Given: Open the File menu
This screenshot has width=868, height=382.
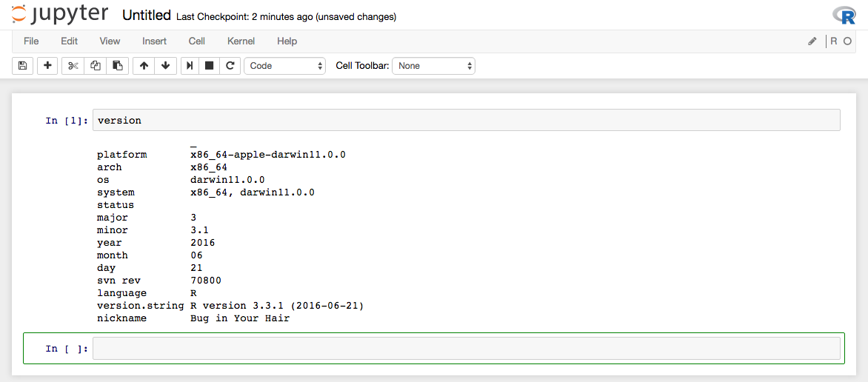Looking at the screenshot, I should tap(31, 41).
